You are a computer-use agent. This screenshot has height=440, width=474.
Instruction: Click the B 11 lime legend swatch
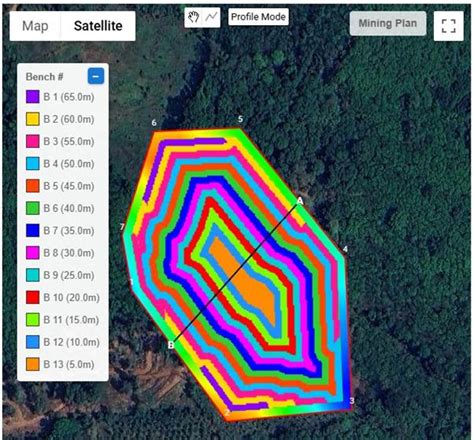click(x=33, y=320)
